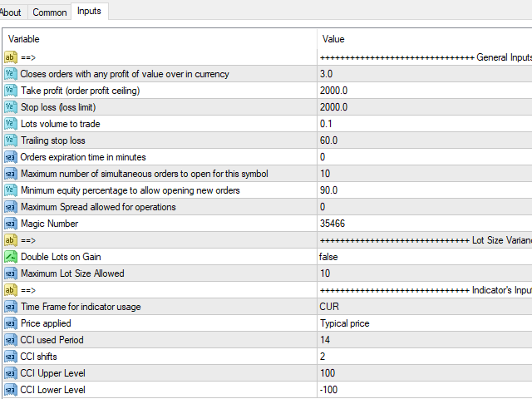Click the icon beside Double Lots on Gain

point(11,257)
